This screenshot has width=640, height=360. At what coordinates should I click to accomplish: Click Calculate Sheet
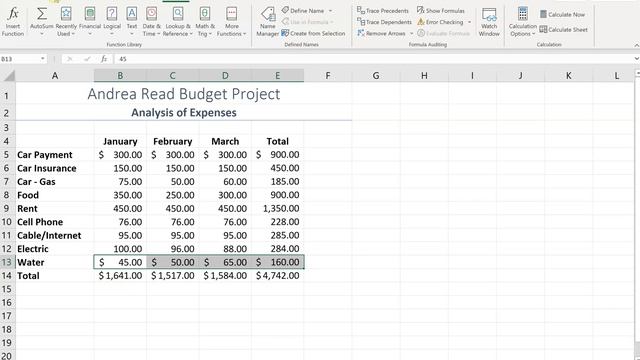[x=563, y=29]
